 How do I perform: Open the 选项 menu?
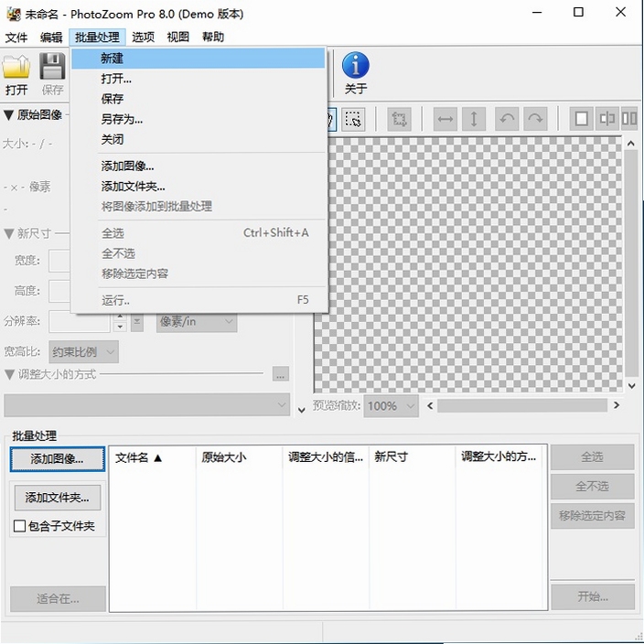pos(143,38)
